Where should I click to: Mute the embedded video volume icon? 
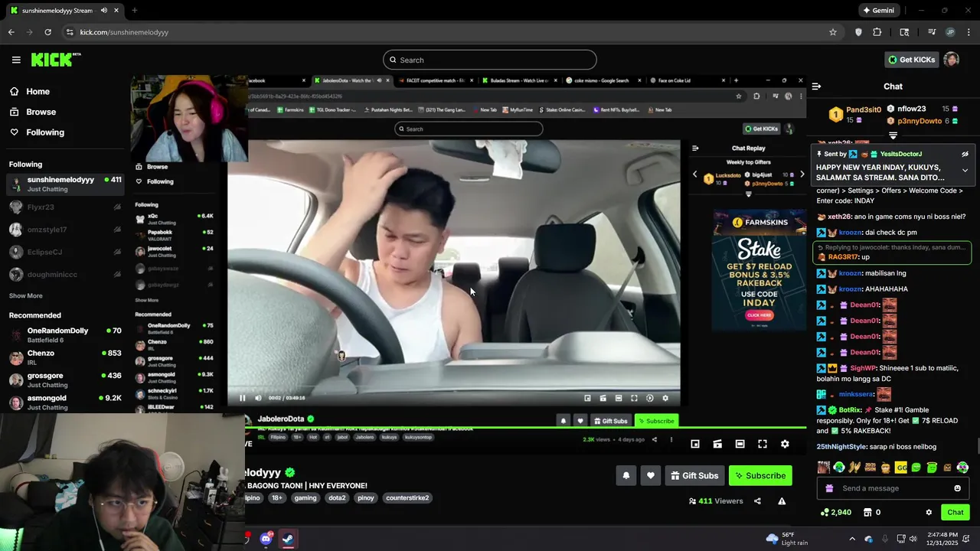[258, 398]
